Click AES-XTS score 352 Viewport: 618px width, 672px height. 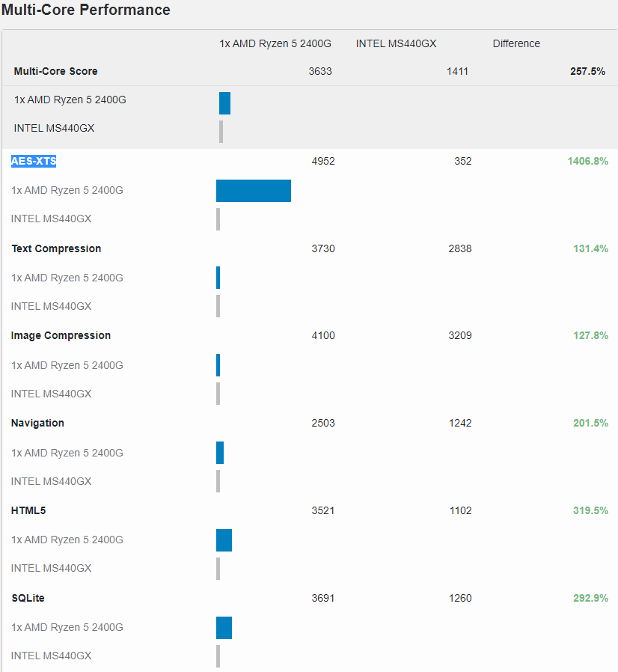point(463,161)
